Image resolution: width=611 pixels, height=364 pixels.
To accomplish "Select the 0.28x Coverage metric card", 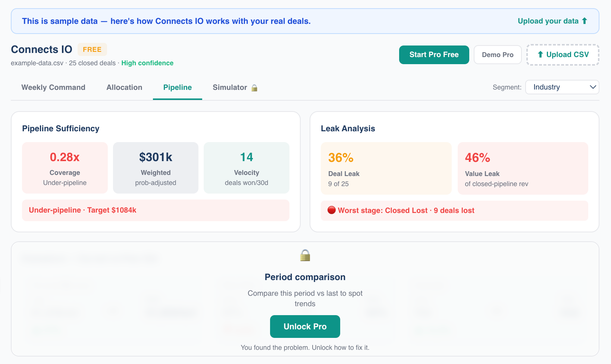I will [65, 167].
